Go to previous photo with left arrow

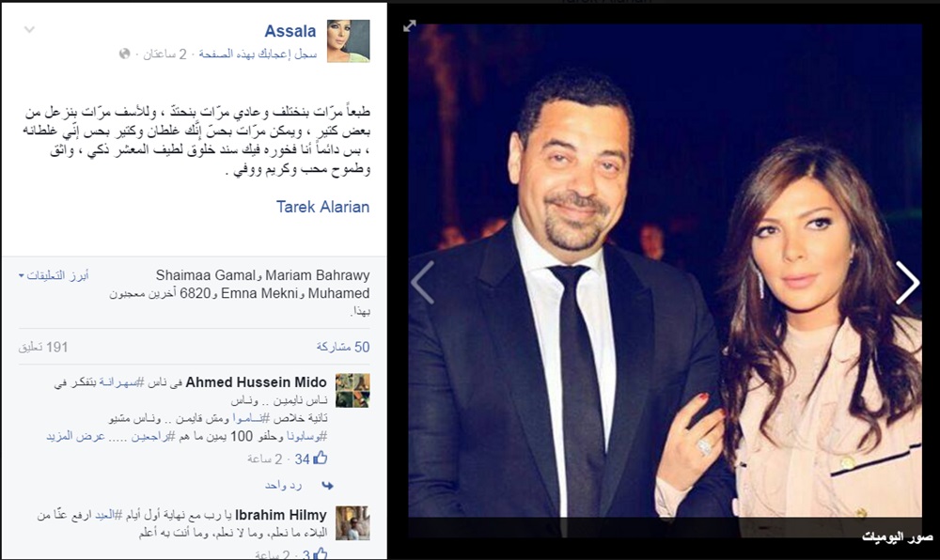tap(423, 282)
